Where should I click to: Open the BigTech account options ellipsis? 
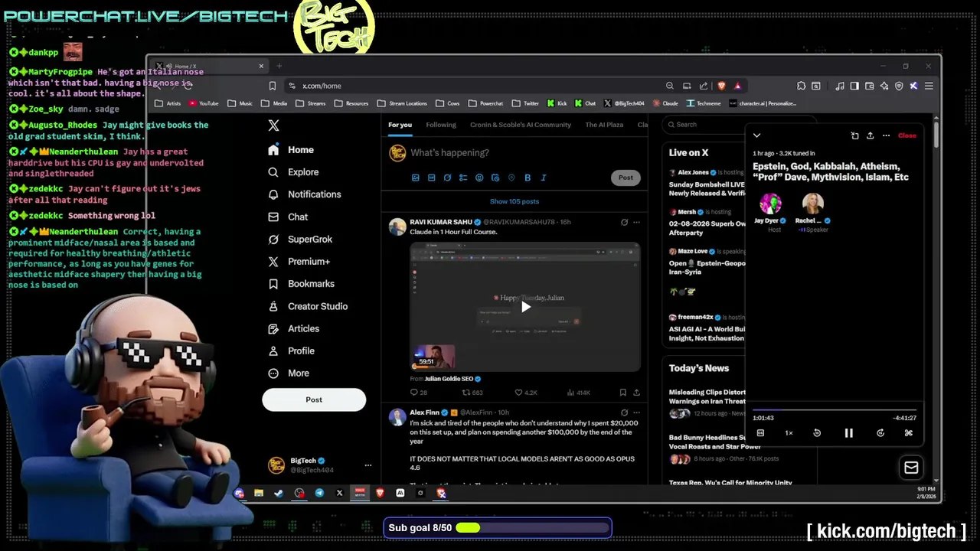click(x=367, y=465)
